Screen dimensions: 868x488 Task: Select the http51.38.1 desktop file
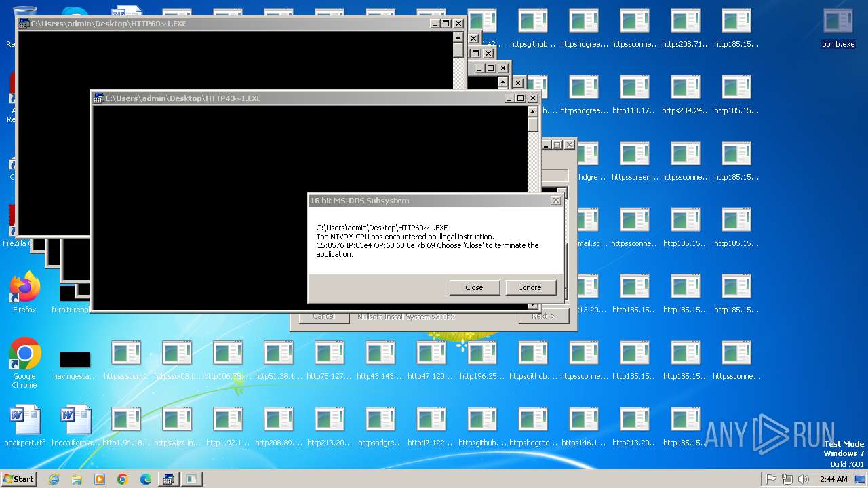tap(279, 361)
